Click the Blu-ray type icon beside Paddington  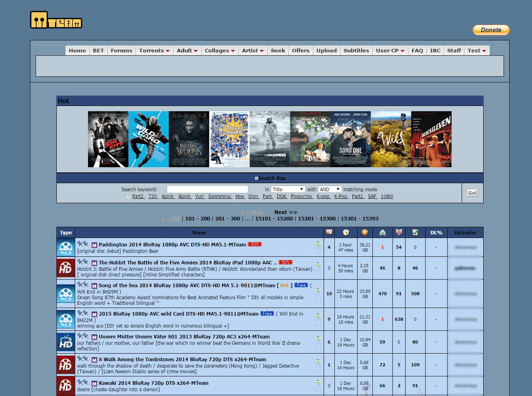(66, 248)
